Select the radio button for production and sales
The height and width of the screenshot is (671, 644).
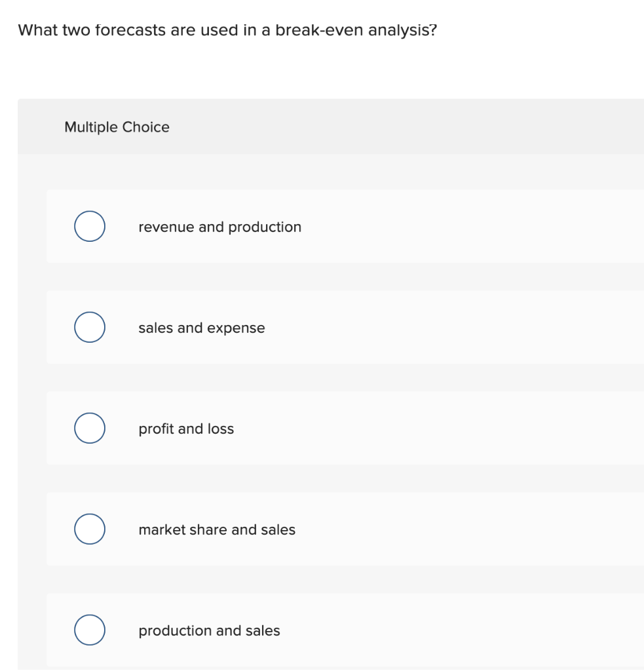point(89,630)
